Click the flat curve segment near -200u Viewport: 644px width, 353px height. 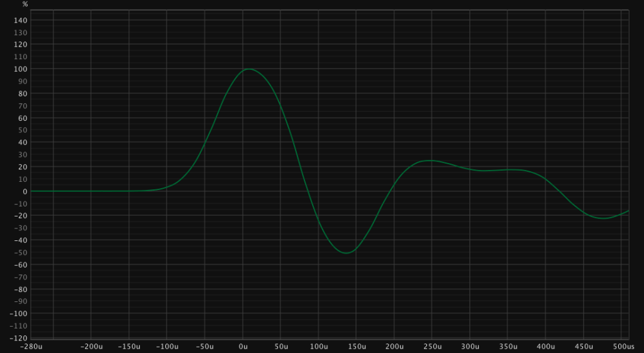pyautogui.click(x=91, y=191)
